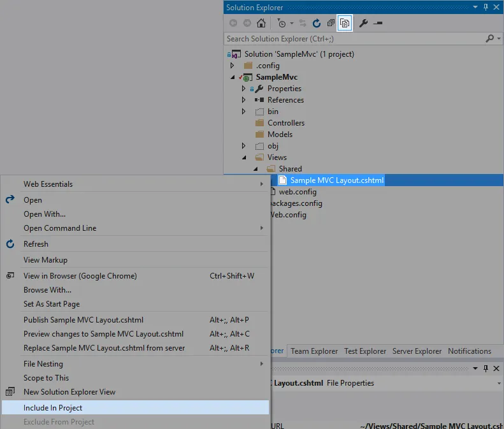Select packages.config file
504x429 pixels.
point(296,203)
